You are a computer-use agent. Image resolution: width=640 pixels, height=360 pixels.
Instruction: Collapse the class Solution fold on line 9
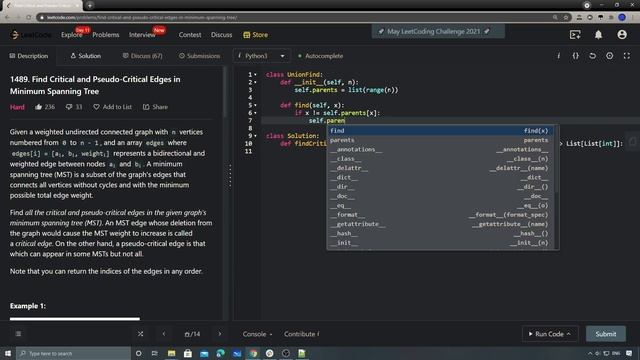coord(256,136)
